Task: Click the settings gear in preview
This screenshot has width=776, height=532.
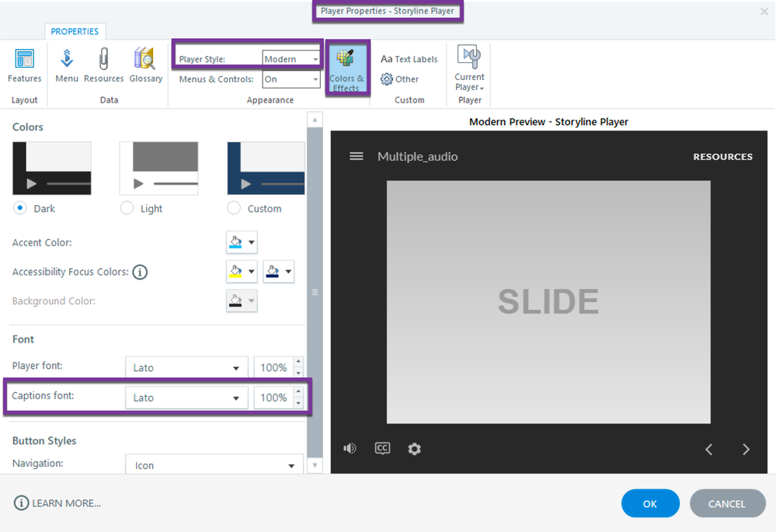Action: coord(414,449)
